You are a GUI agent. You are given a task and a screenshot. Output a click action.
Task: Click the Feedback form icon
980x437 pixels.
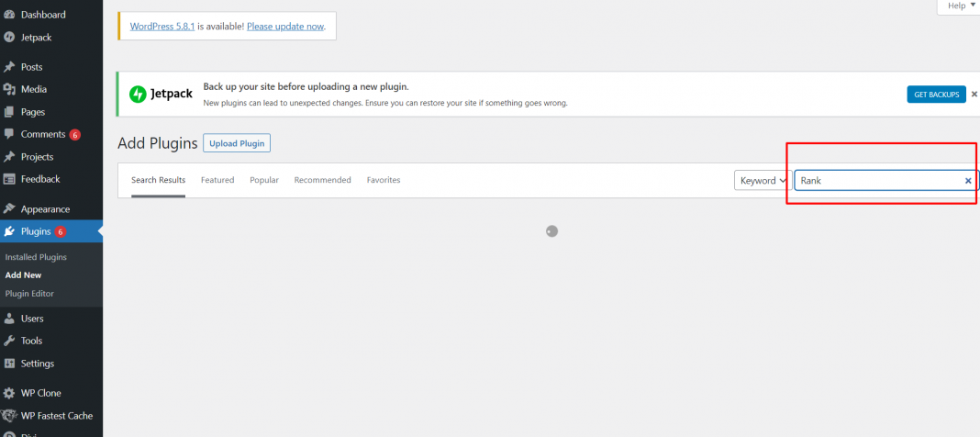9,179
